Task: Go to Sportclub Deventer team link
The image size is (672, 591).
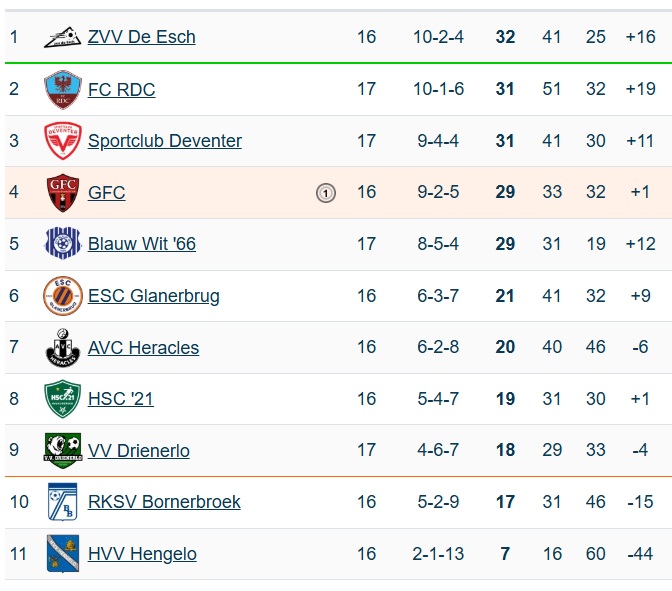Action: click(165, 141)
